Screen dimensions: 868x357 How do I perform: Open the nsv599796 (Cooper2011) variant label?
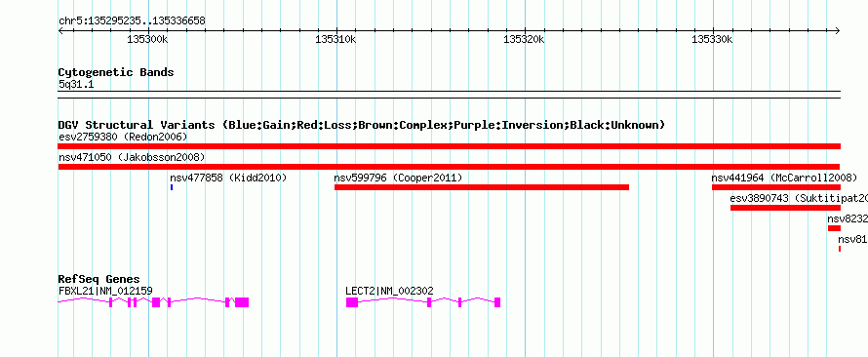398,178
